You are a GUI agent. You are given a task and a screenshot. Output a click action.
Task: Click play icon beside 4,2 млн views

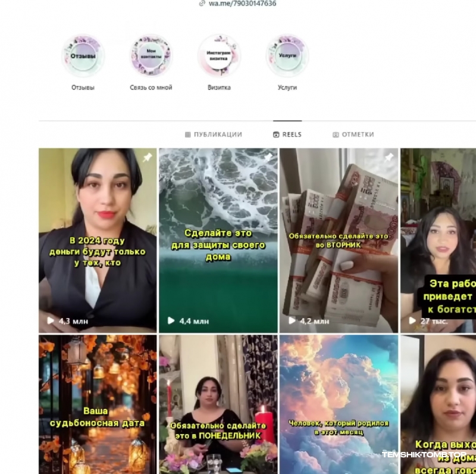click(292, 320)
